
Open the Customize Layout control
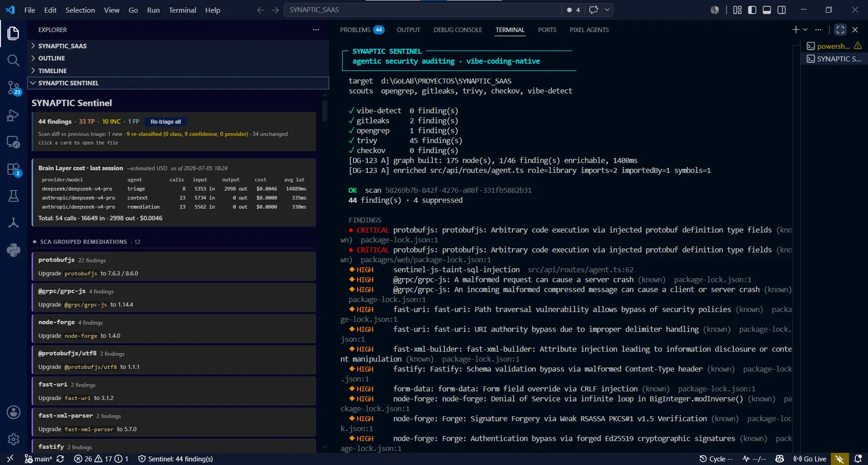point(737,10)
